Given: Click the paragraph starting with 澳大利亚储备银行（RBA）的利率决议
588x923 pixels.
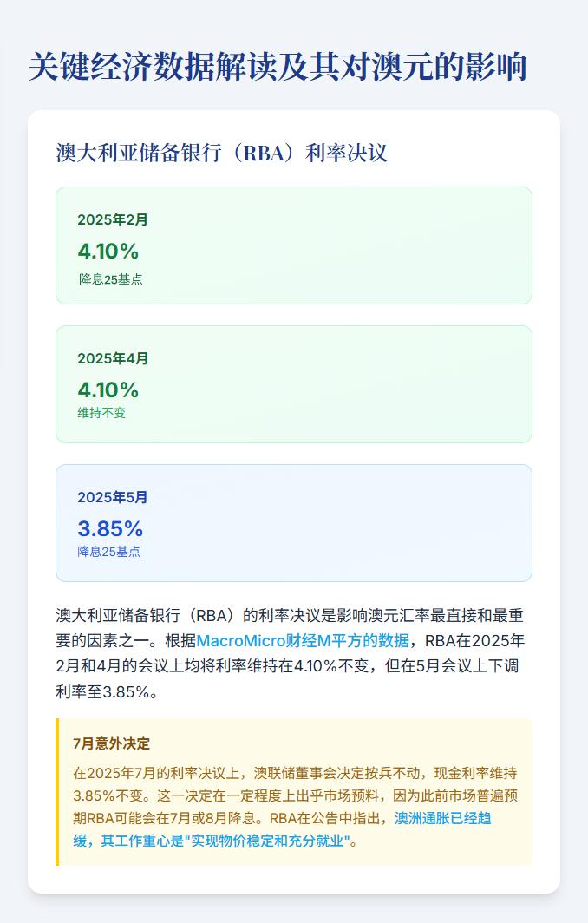Looking at the screenshot, I should click(x=291, y=653).
